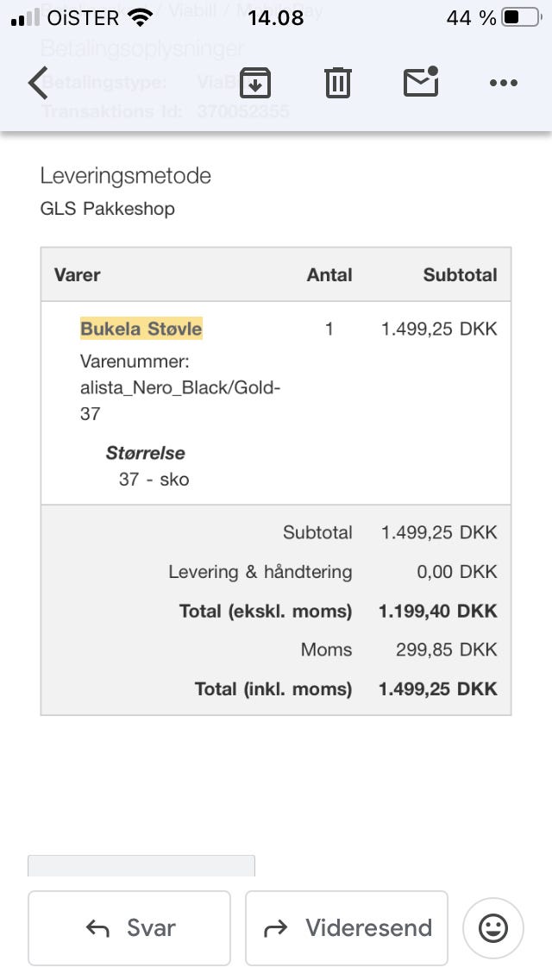Delete the email with the trash icon

click(337, 83)
